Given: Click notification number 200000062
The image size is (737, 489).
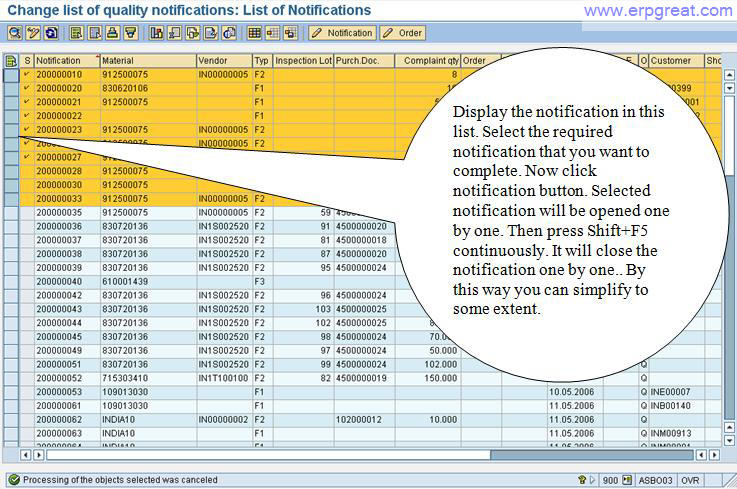Looking at the screenshot, I should tap(59, 420).
